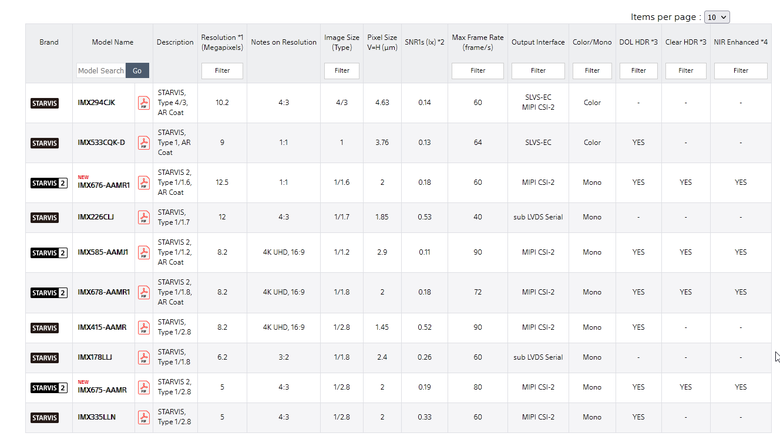
Task: Open the NIR Enhanced filter
Action: click(741, 71)
